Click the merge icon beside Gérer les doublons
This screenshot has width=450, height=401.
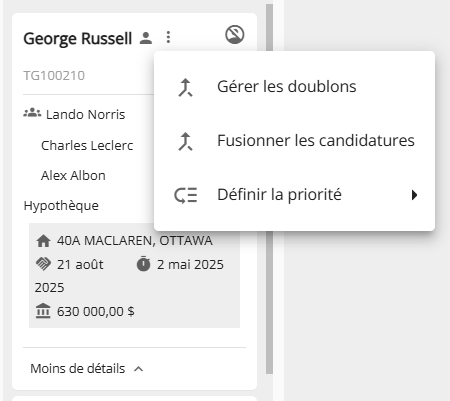tap(185, 87)
